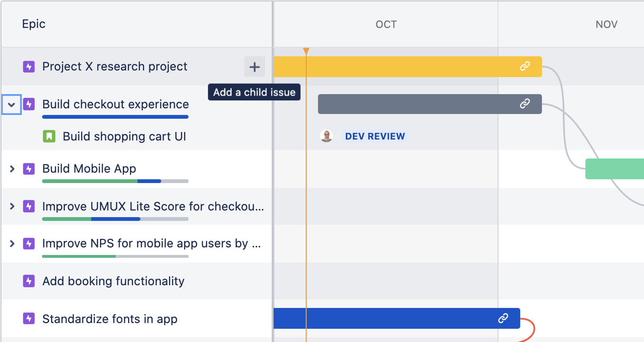Viewport: 644px width, 342px height.
Task: Click the link icon on the Standardize fonts bar
Action: 503,318
